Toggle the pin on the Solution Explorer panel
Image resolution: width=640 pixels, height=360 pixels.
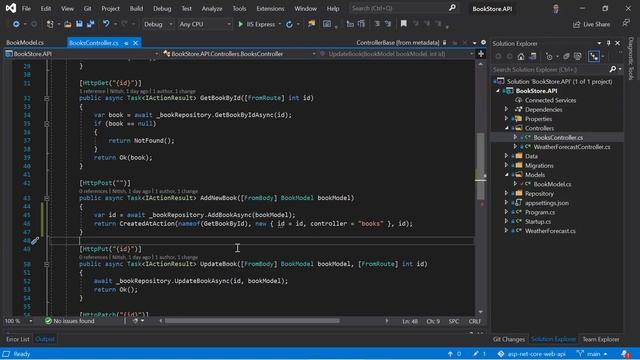(x=608, y=43)
